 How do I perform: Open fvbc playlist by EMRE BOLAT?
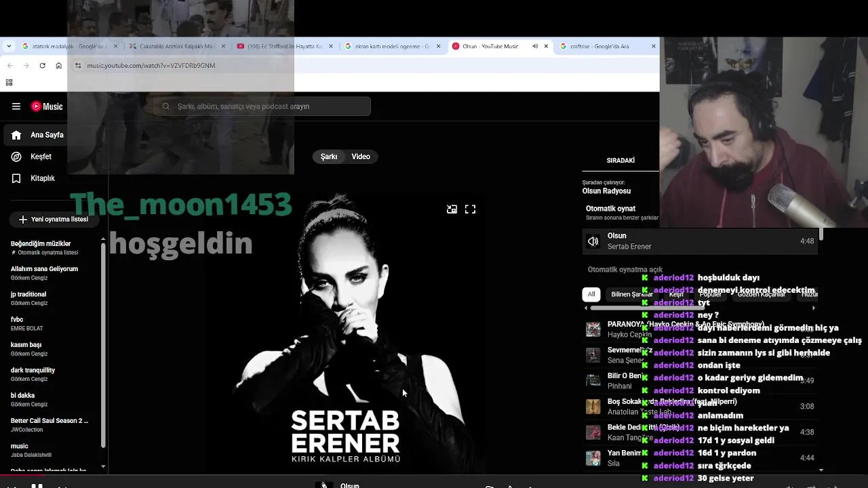[x=27, y=324]
